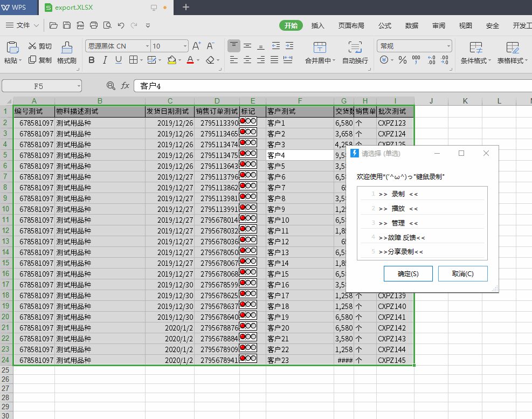
Task: Export to PDF via the PDF icon
Action: [80, 25]
